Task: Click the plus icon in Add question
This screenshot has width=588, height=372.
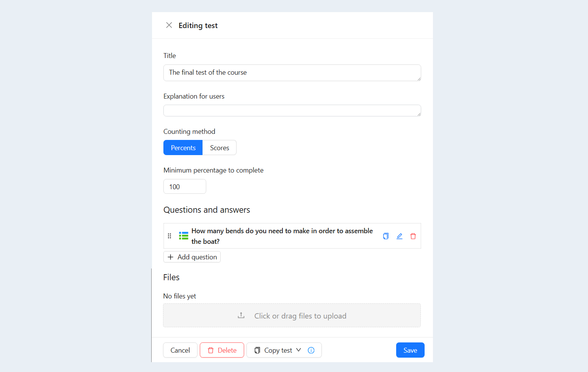Action: coord(171,257)
